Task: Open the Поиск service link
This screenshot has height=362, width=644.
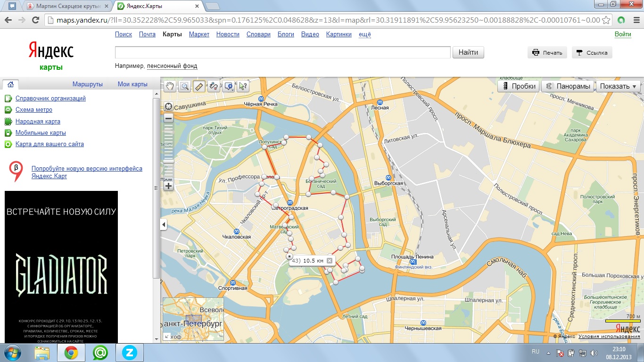Action: point(124,34)
